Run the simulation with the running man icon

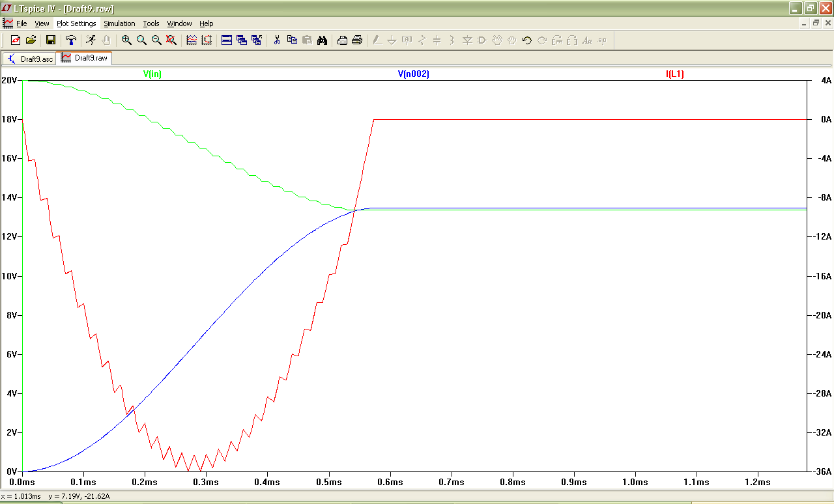pos(91,40)
